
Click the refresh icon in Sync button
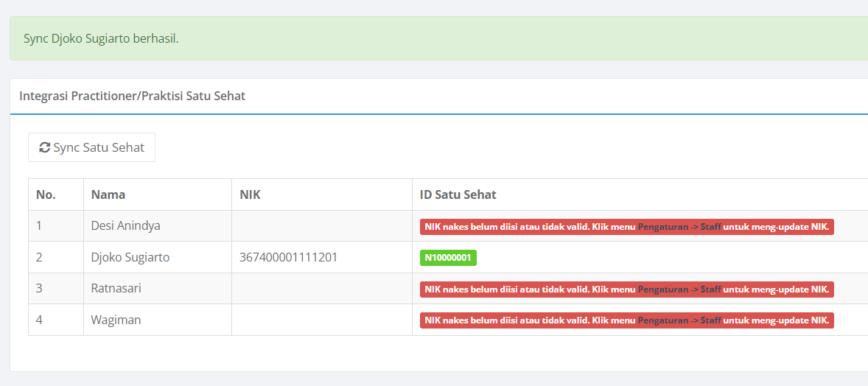tap(45, 147)
